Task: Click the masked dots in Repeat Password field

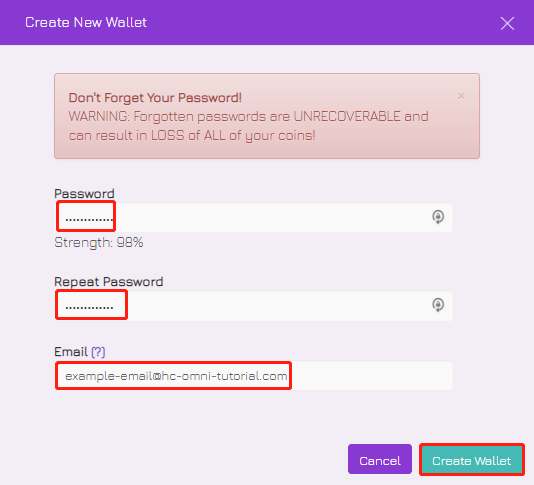Action: [89, 308]
